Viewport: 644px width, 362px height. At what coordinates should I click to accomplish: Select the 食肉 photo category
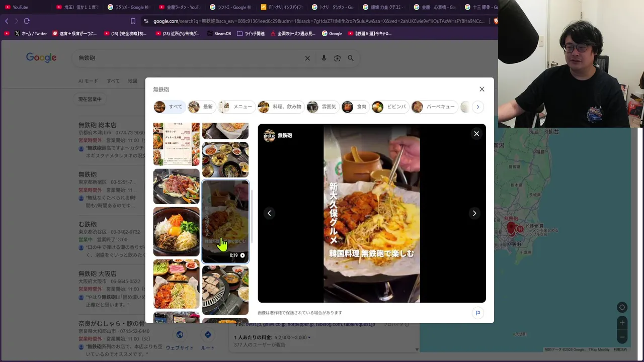(355, 107)
